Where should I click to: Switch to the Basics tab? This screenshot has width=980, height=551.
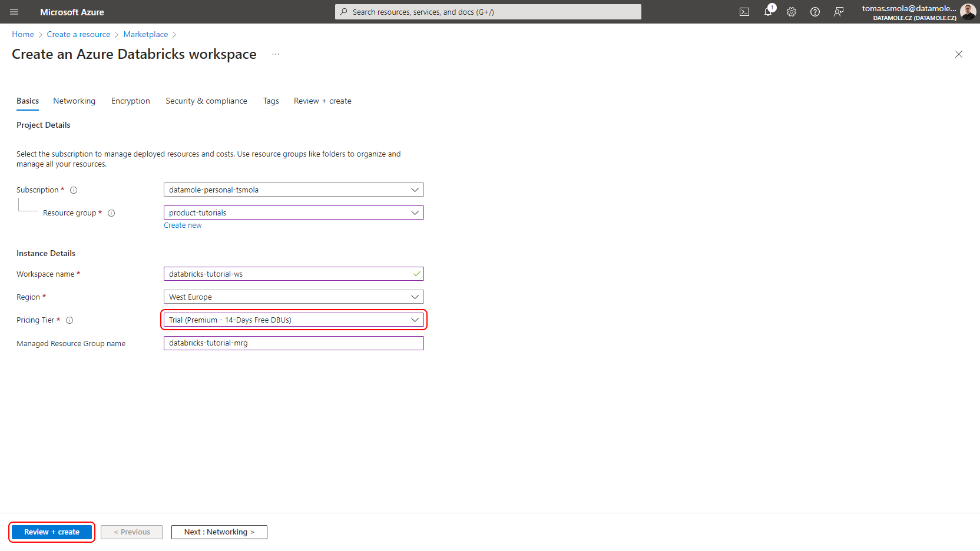[x=28, y=101]
